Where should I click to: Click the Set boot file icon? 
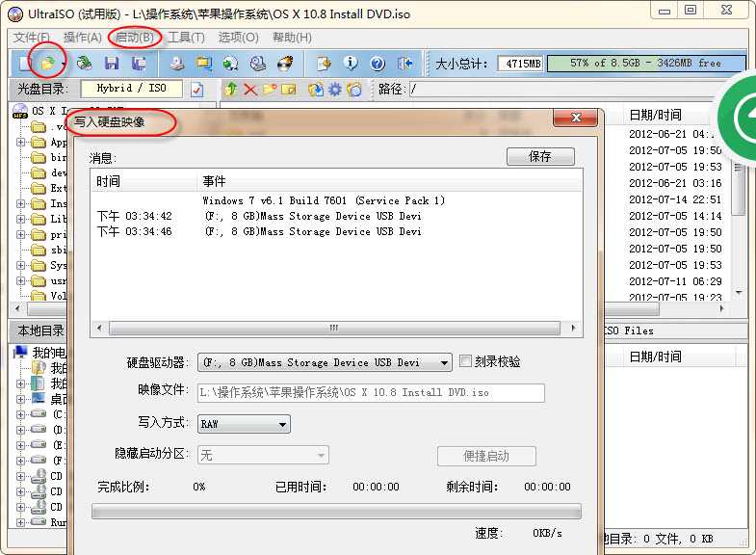click(x=353, y=90)
